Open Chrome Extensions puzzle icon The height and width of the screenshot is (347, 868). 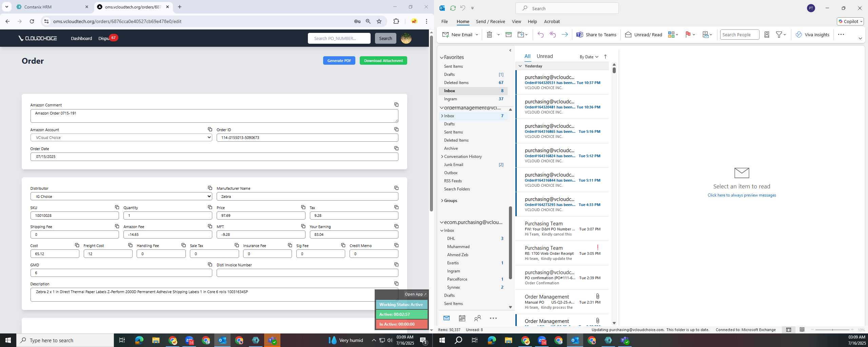pyautogui.click(x=396, y=21)
